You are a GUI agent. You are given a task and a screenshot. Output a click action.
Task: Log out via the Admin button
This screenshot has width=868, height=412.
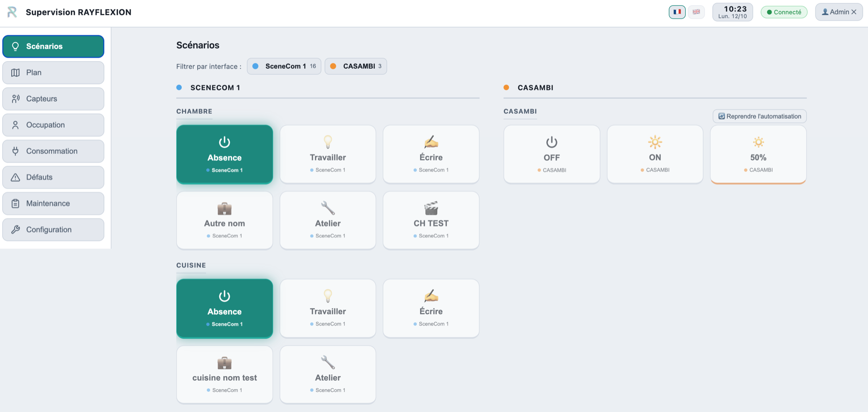[839, 12]
